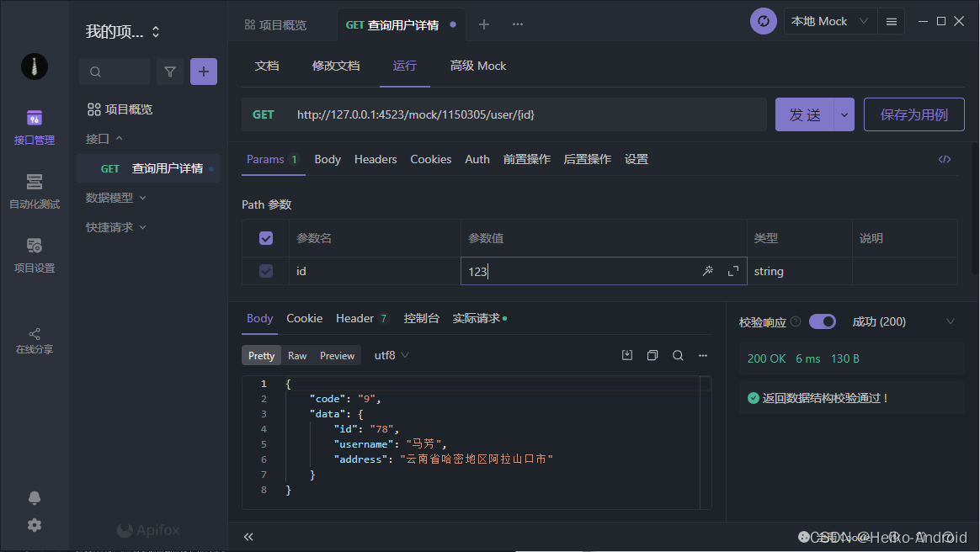Click the search icon in response toolbar

678,356
